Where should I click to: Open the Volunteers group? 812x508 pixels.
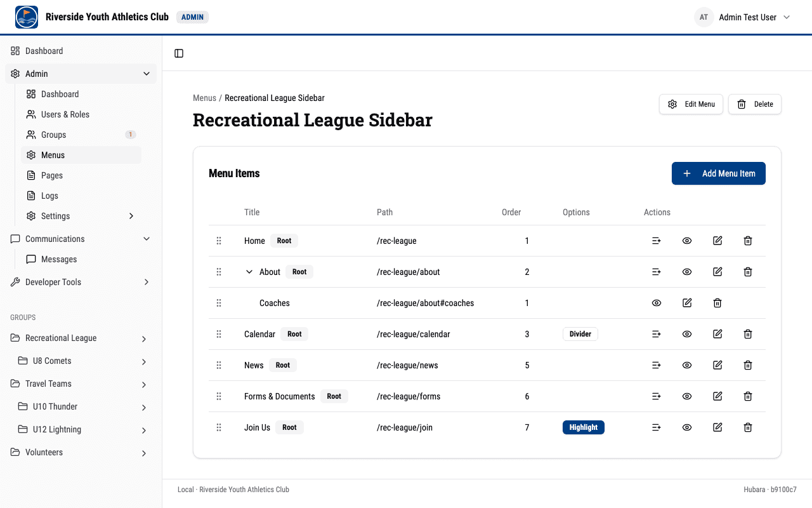click(x=44, y=452)
